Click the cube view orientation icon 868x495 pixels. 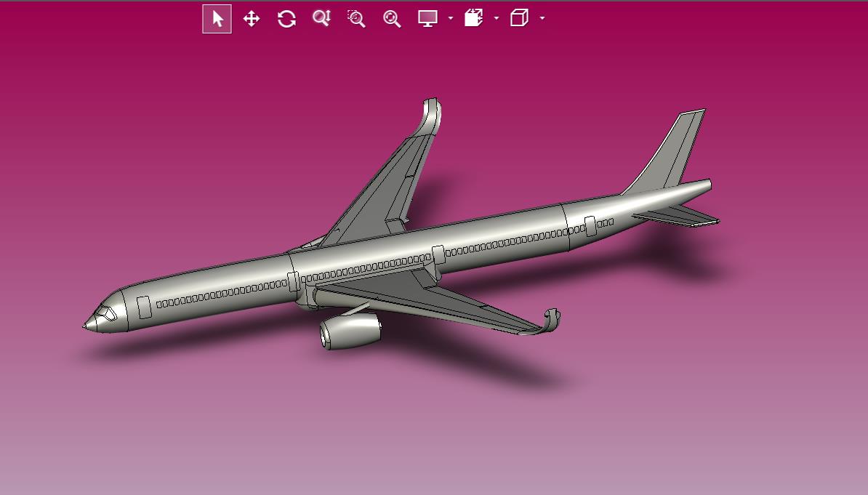(519, 18)
